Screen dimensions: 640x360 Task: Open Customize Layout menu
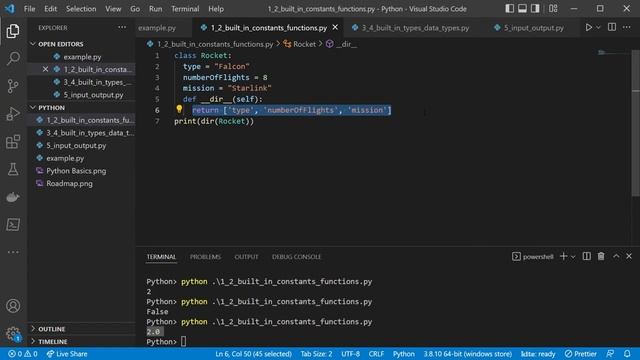[x=553, y=9]
